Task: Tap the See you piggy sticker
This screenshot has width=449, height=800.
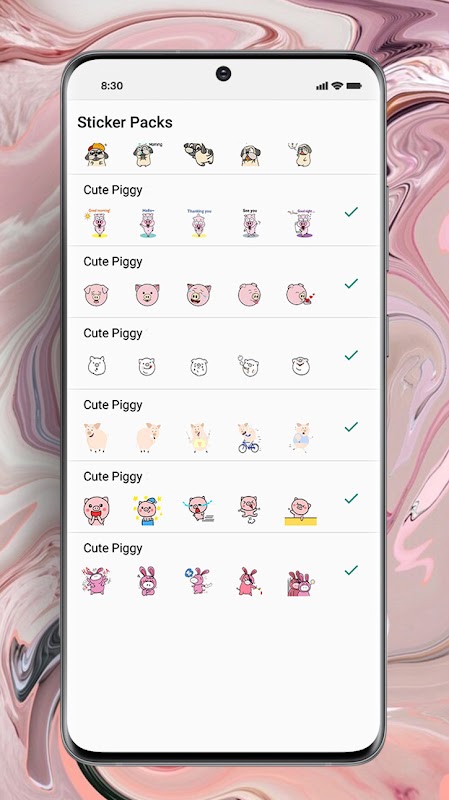Action: (x=250, y=223)
